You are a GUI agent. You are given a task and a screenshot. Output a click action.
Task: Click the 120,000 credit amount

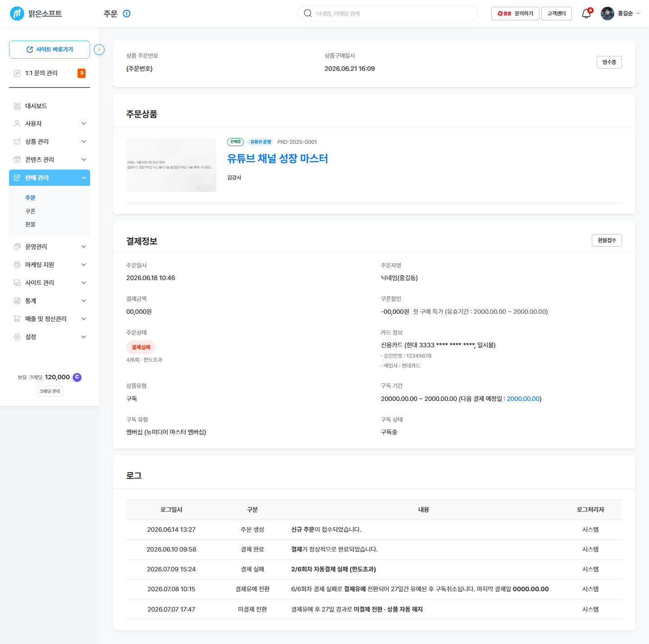(x=57, y=377)
